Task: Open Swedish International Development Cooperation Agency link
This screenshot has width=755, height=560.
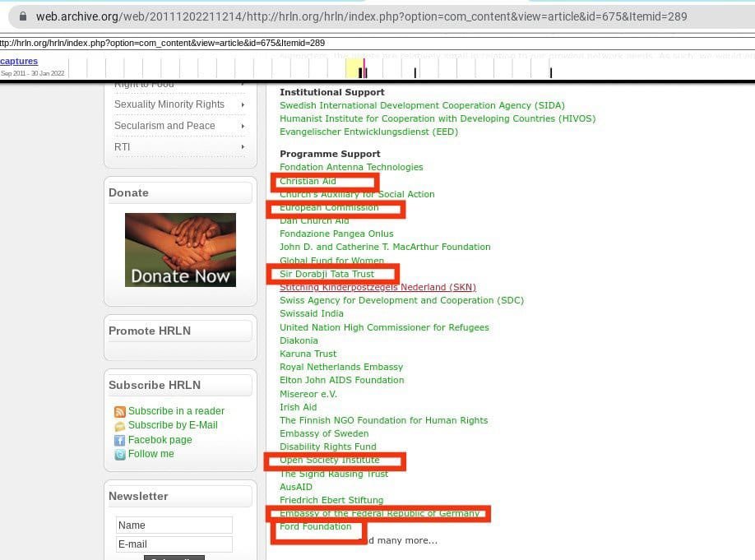Action: [x=422, y=105]
